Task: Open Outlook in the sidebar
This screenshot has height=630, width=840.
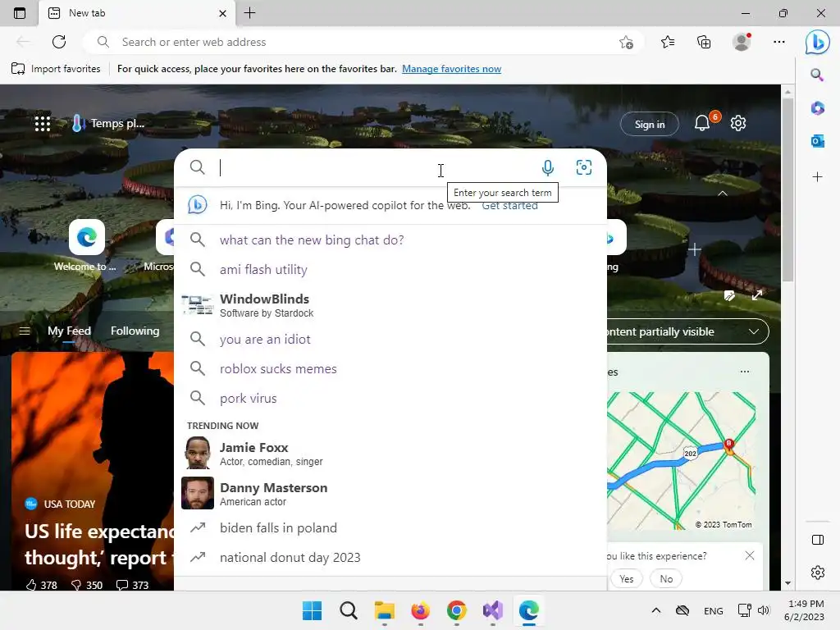Action: (817, 141)
